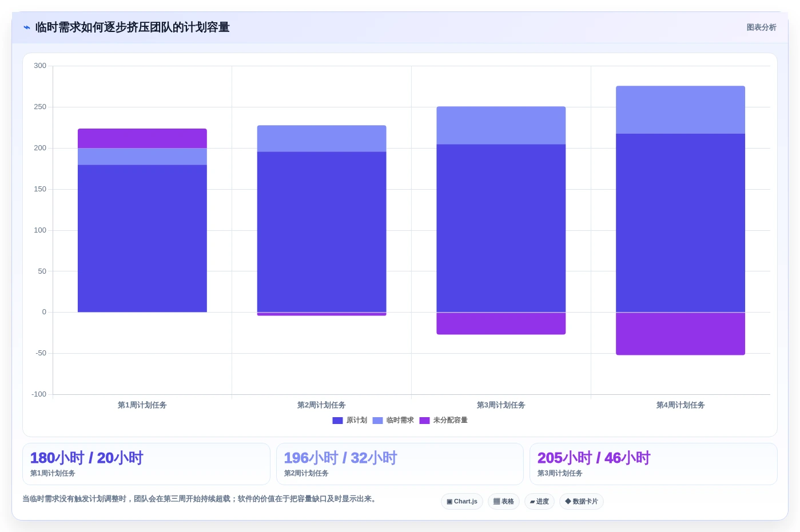Open the 205小时 / 46小时 stat card

click(x=654, y=464)
